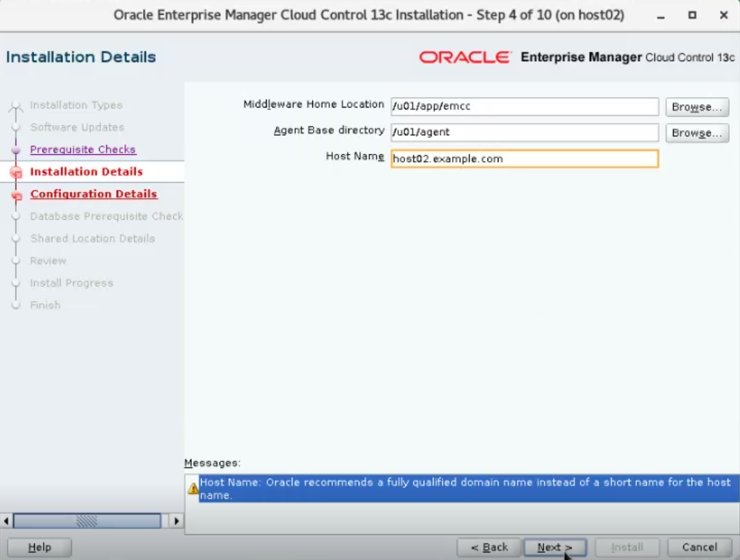Click the Shared Location Details step
Image resolution: width=740 pixels, height=560 pixels.
[x=93, y=238]
